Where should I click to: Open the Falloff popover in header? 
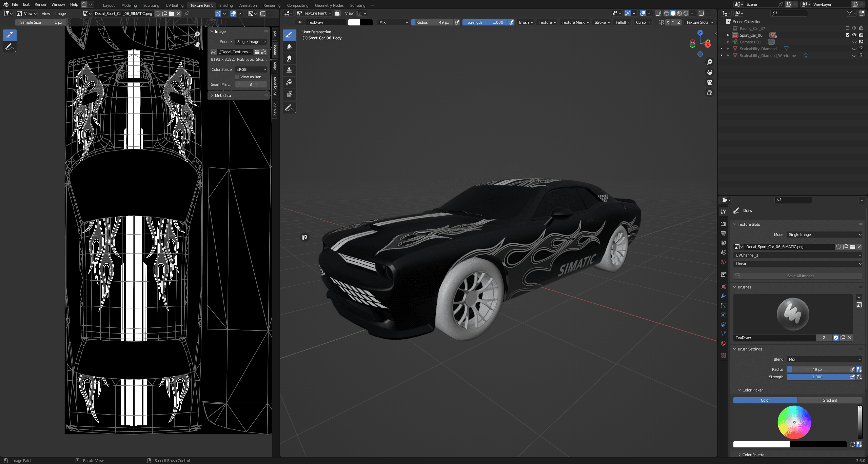pos(623,22)
